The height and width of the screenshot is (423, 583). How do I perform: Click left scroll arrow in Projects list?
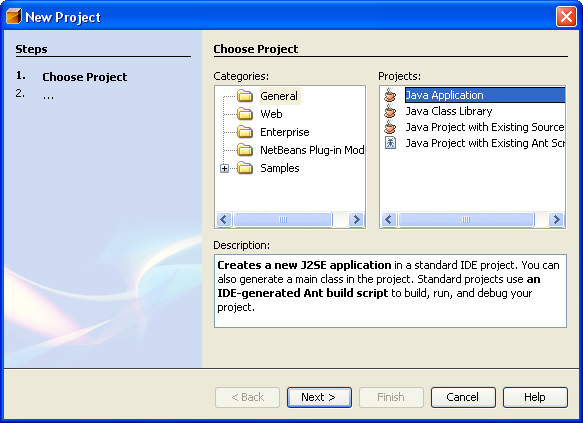click(x=389, y=219)
